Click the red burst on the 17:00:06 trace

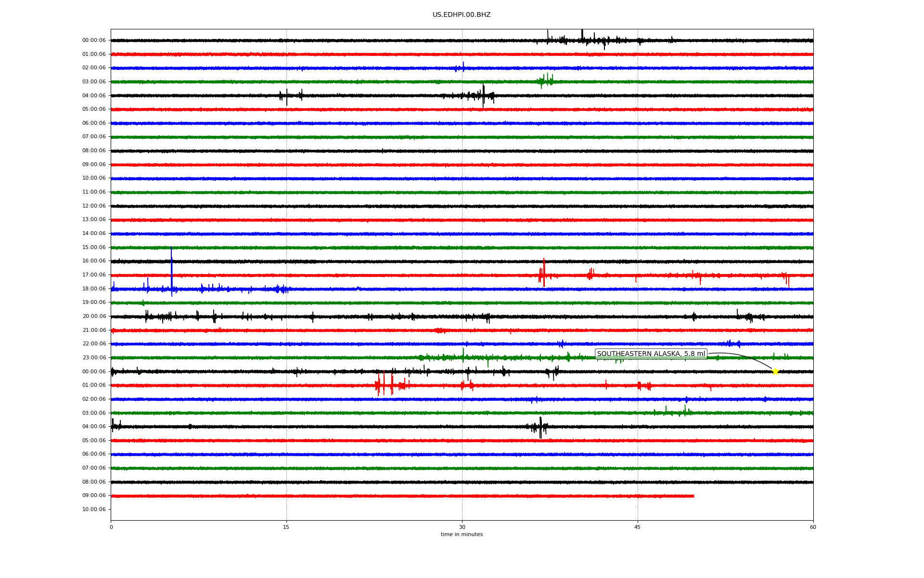pos(543,275)
